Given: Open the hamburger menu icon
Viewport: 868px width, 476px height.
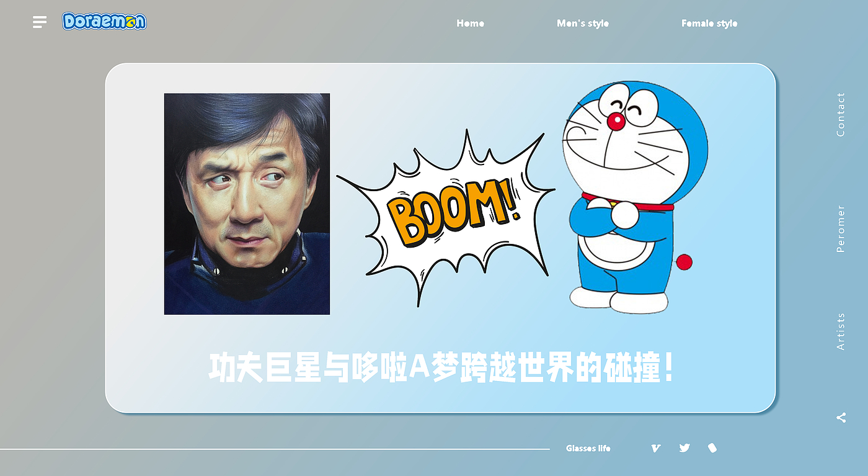Looking at the screenshot, I should tap(40, 22).
